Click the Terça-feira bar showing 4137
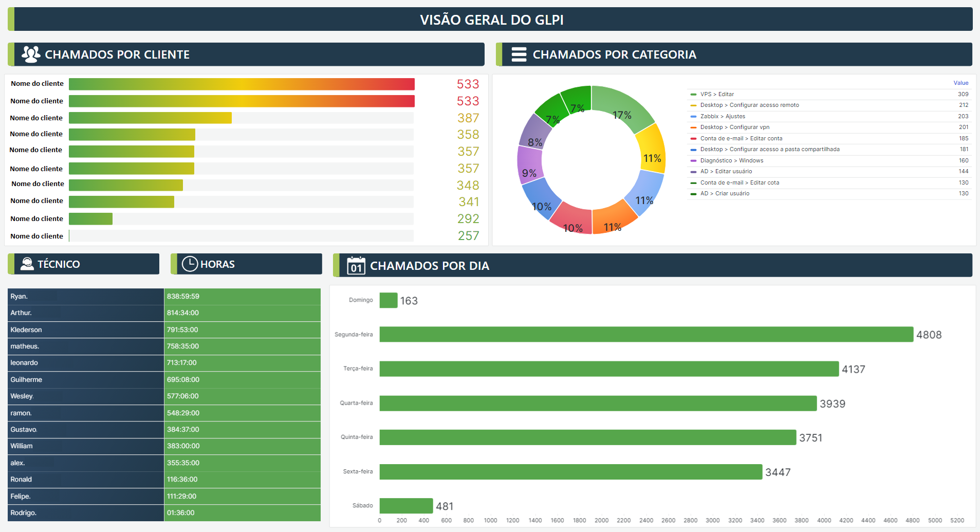The image size is (980, 532). [609, 369]
